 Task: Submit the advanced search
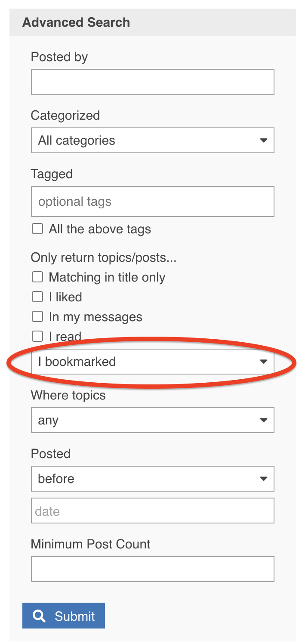[x=64, y=616]
